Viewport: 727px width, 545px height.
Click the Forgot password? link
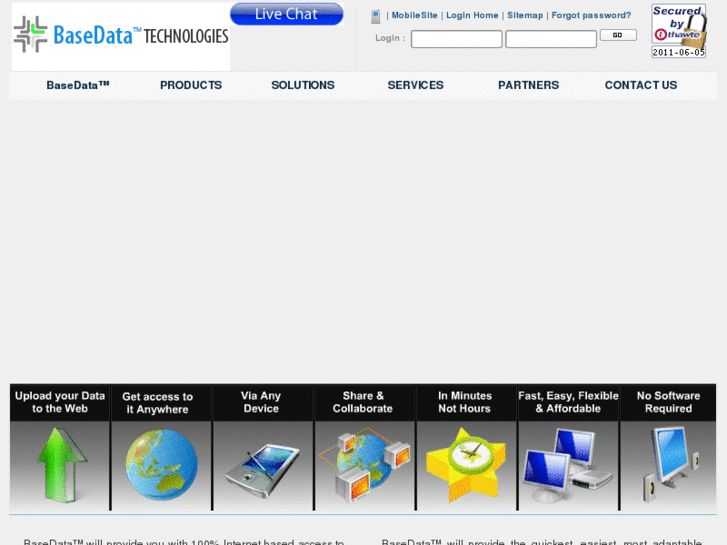point(591,15)
